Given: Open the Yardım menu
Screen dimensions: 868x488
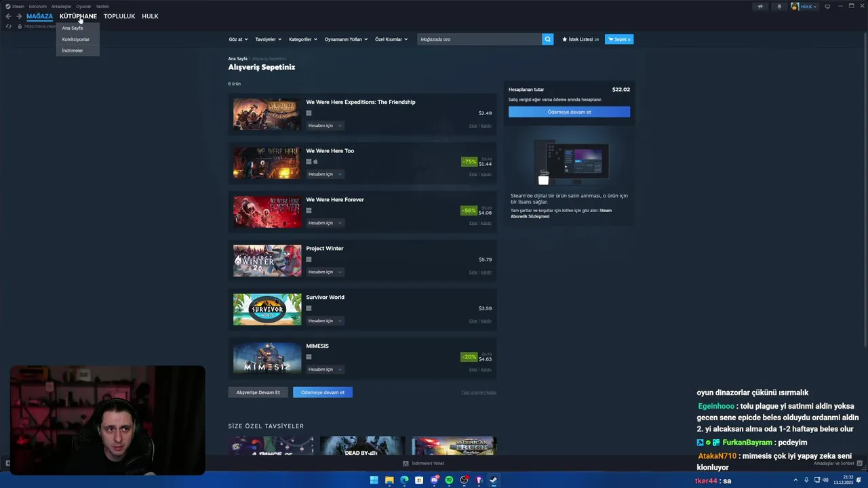Looking at the screenshot, I should click(x=102, y=6).
